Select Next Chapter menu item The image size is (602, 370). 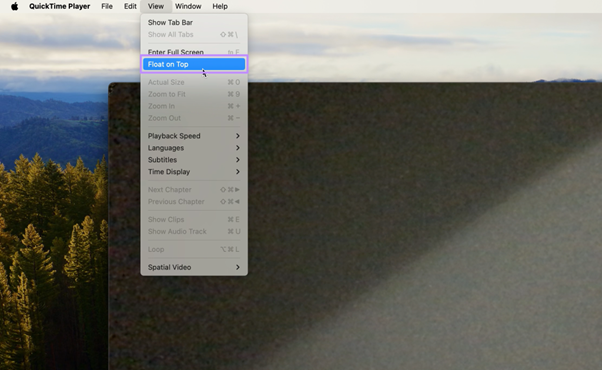click(x=194, y=190)
